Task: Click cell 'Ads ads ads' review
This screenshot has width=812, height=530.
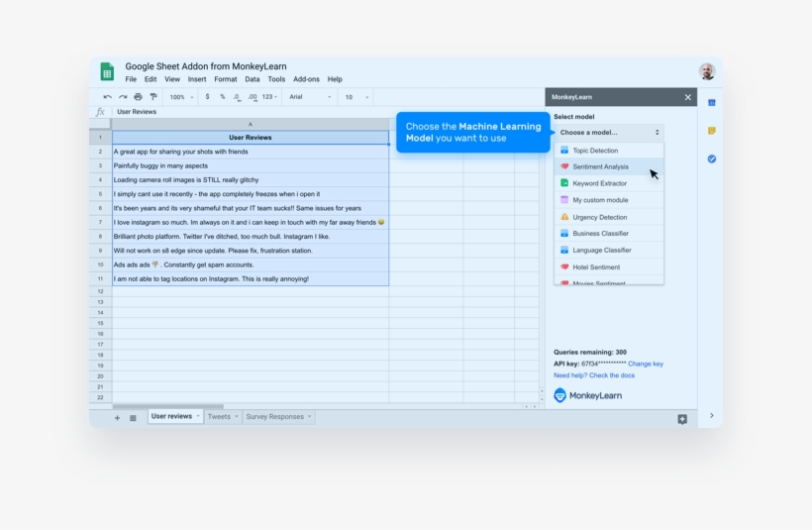Action: (251, 265)
